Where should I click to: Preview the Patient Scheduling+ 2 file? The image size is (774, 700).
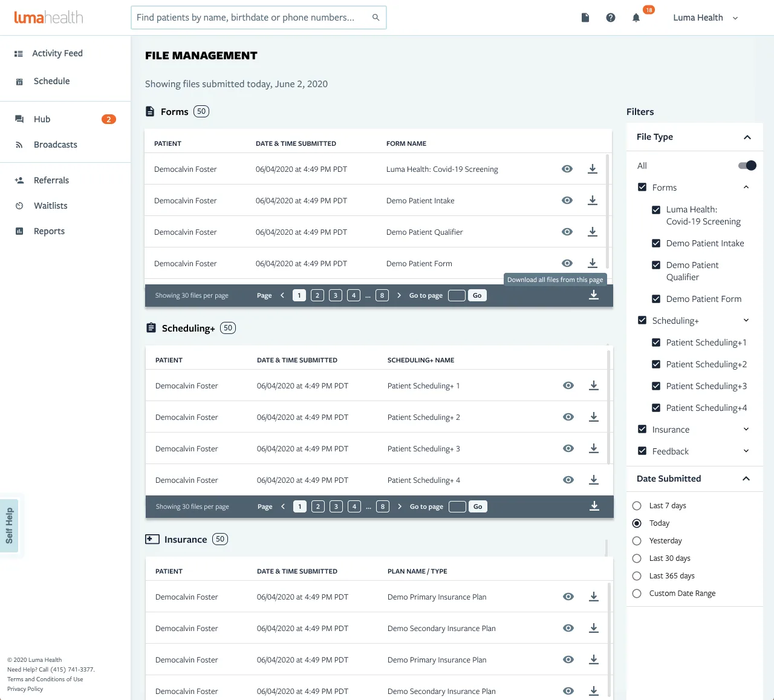(568, 417)
